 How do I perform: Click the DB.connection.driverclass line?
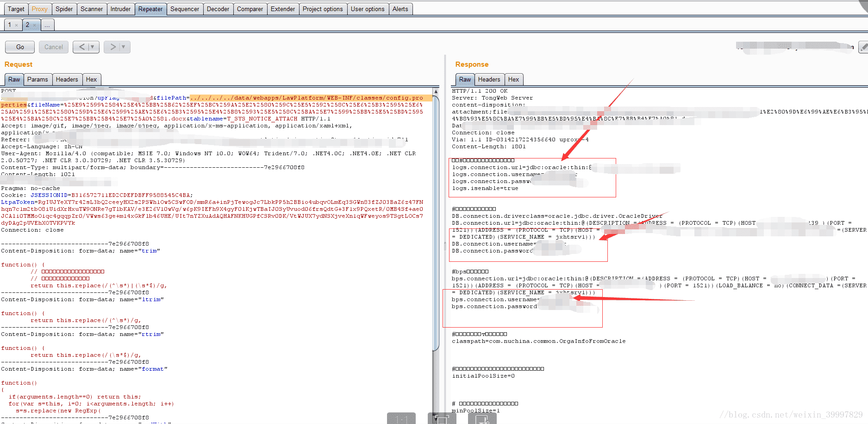tap(557, 216)
